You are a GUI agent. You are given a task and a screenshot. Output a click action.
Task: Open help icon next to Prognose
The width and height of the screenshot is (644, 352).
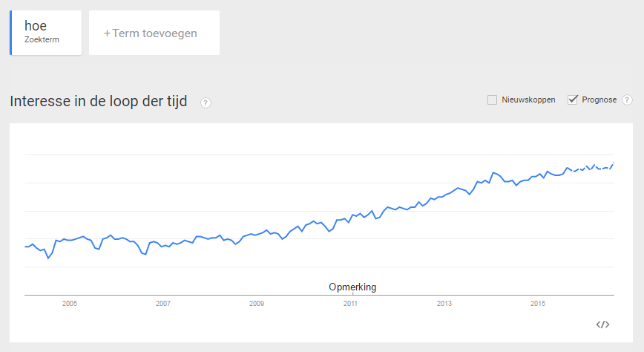tap(627, 100)
